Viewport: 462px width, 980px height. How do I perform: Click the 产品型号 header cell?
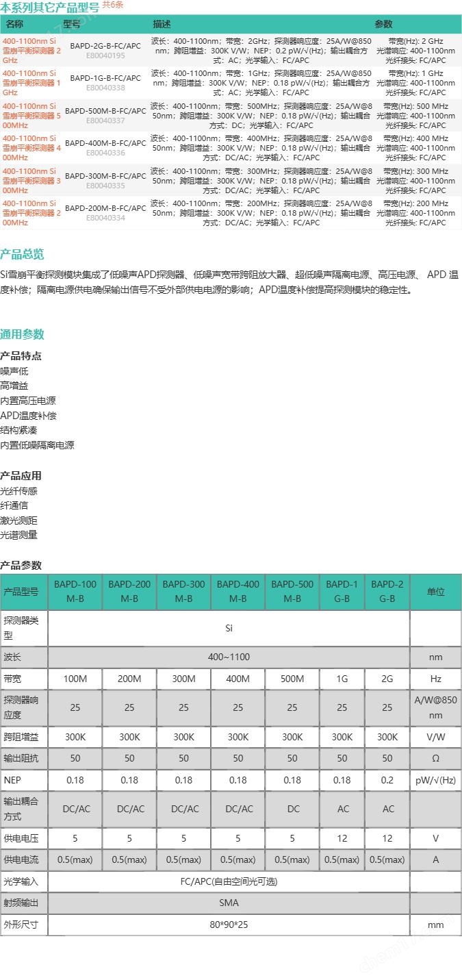point(24,592)
